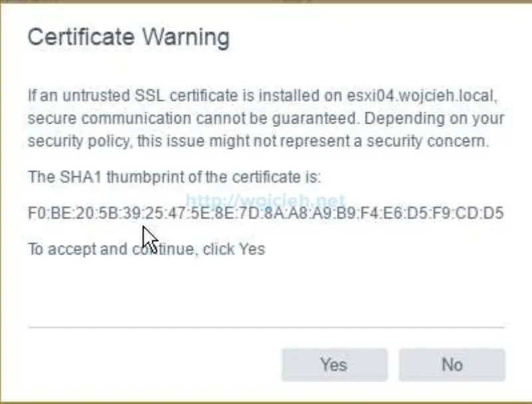The image size is (532, 404).
Task: Click the empty area below the warning text
Action: tap(266, 292)
